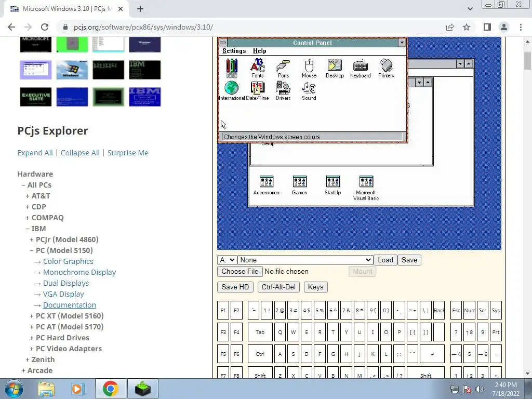Select the StartUp program group icon
532x399 pixels.
[333, 185]
